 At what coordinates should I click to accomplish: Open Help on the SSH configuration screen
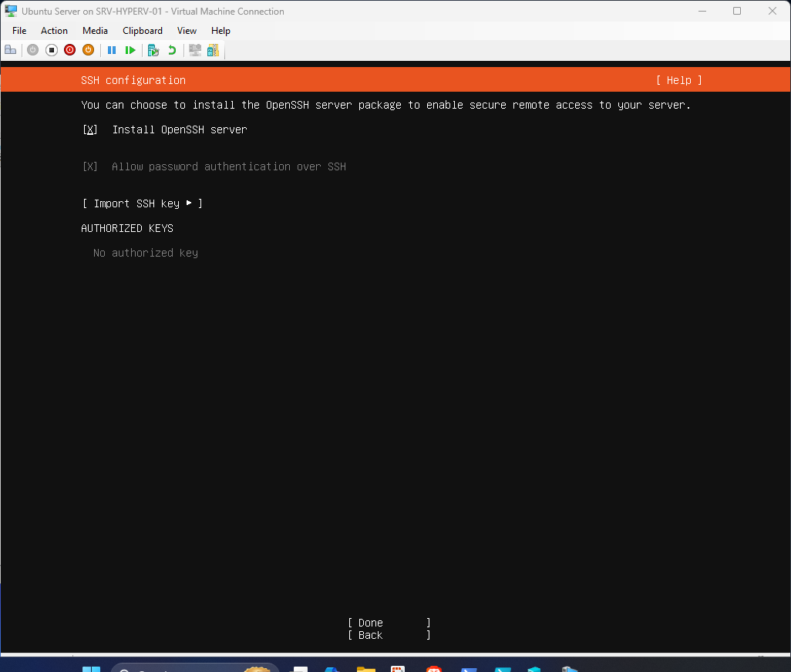pyautogui.click(x=678, y=80)
